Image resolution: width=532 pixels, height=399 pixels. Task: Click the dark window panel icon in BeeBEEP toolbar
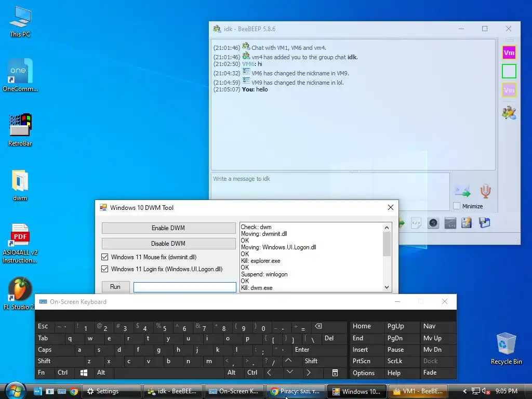(x=450, y=223)
